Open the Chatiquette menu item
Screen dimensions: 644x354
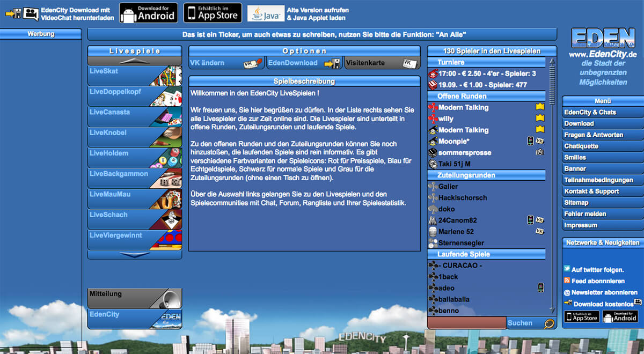coord(603,146)
